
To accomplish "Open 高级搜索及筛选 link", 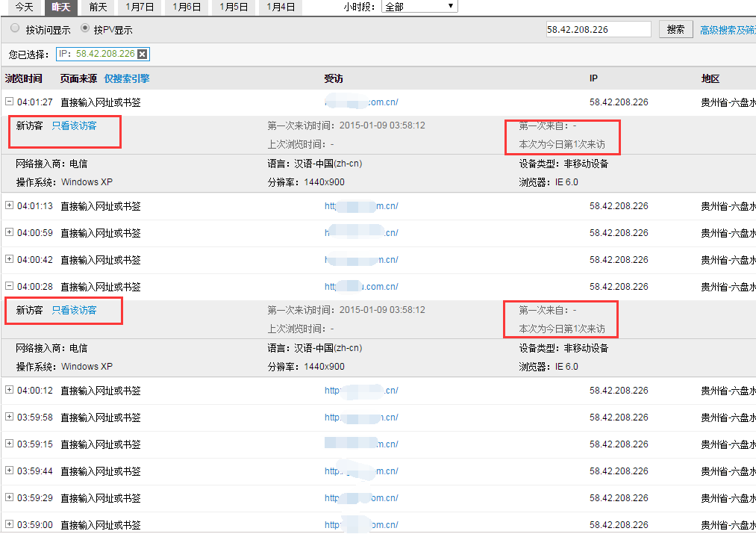I will coord(727,30).
